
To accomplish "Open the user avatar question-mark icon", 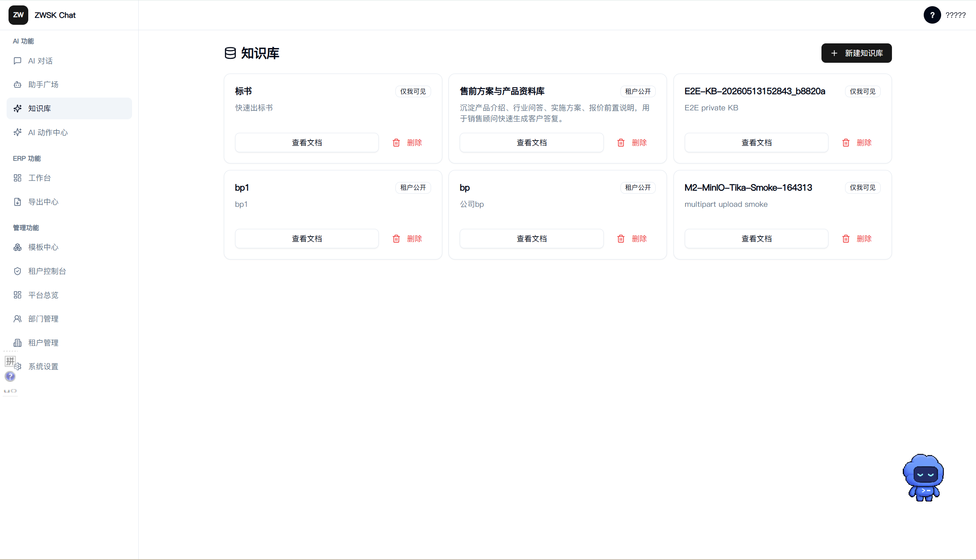I will pyautogui.click(x=932, y=15).
